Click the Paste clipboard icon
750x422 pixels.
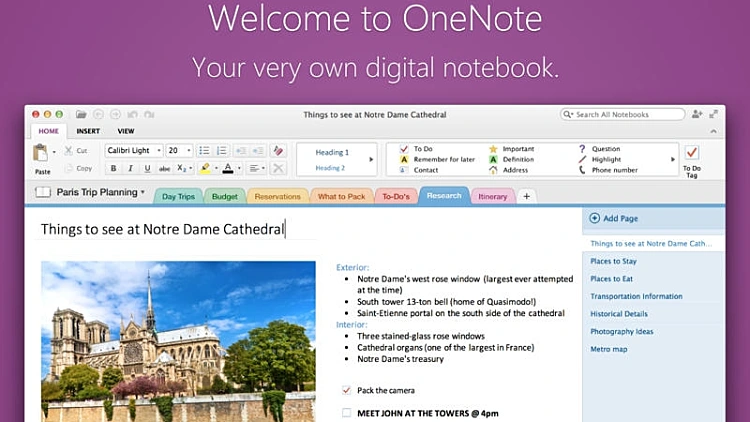41,153
